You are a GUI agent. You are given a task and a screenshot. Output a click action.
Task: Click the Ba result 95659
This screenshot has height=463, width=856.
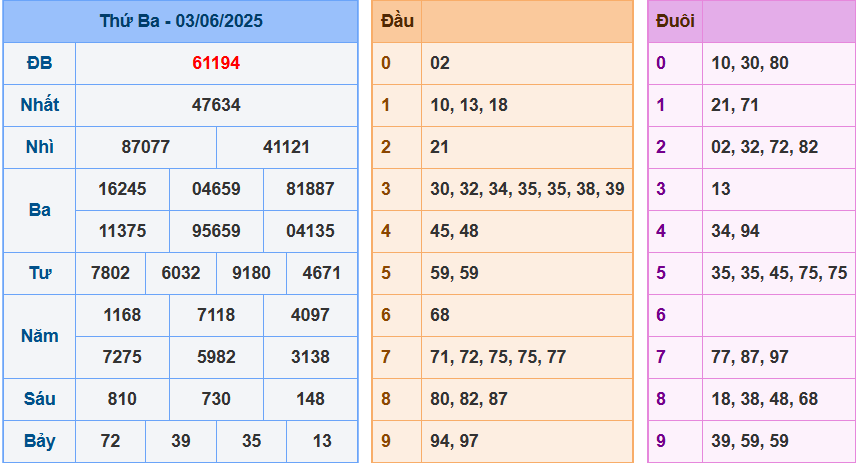coord(216,231)
